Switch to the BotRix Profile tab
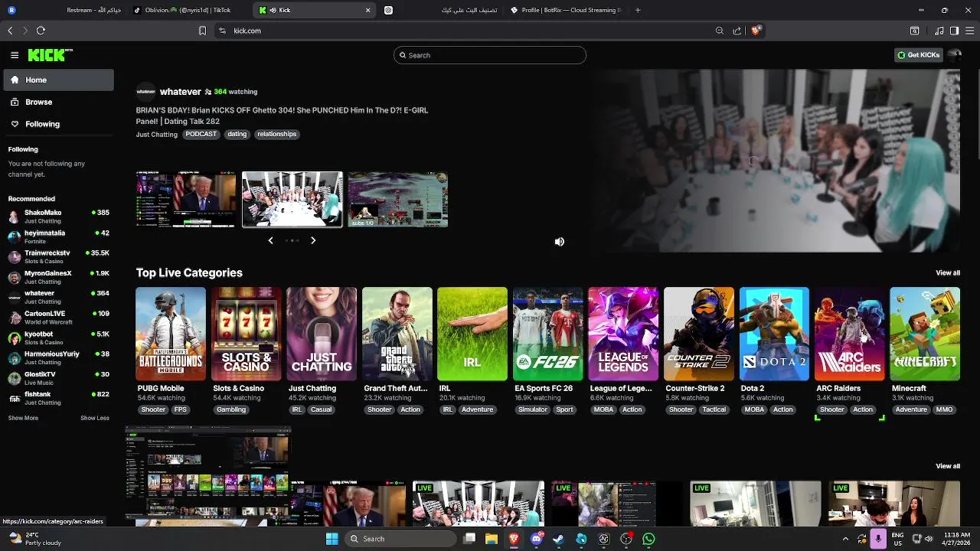 coord(567,10)
